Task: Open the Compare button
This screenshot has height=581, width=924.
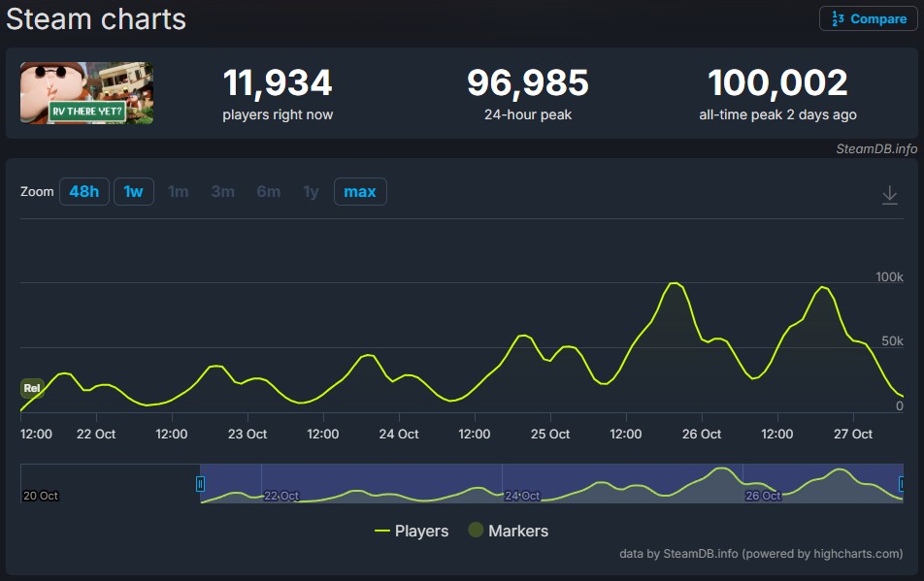Action: (x=868, y=18)
